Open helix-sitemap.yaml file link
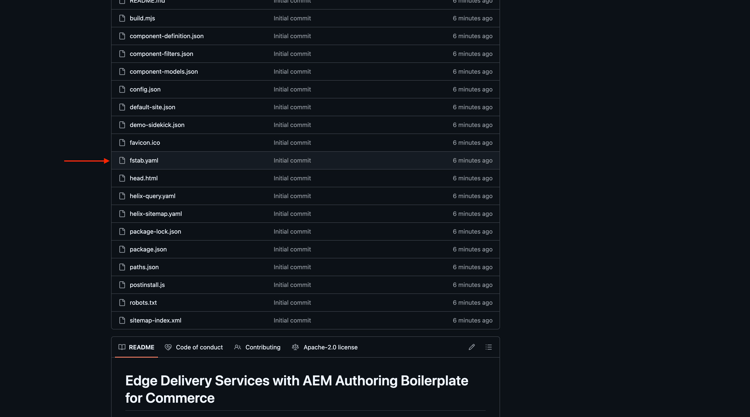This screenshot has width=750, height=417. coord(156,214)
